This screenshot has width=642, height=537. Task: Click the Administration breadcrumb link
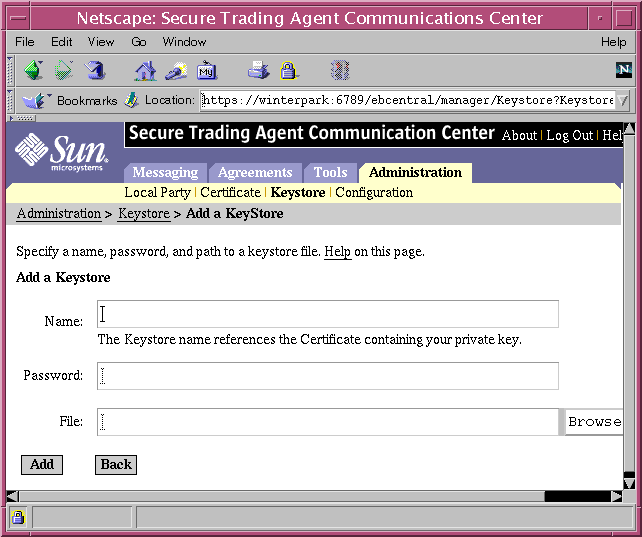click(59, 214)
